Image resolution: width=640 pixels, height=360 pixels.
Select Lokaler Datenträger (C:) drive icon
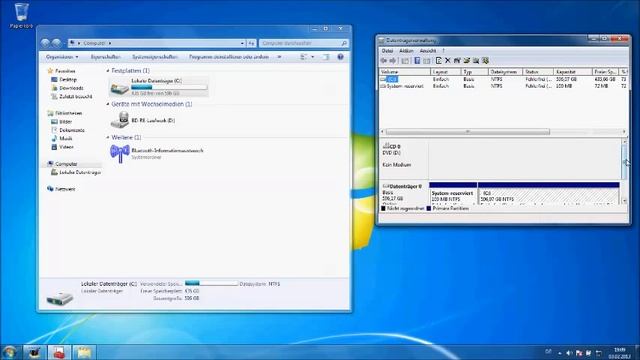120,87
